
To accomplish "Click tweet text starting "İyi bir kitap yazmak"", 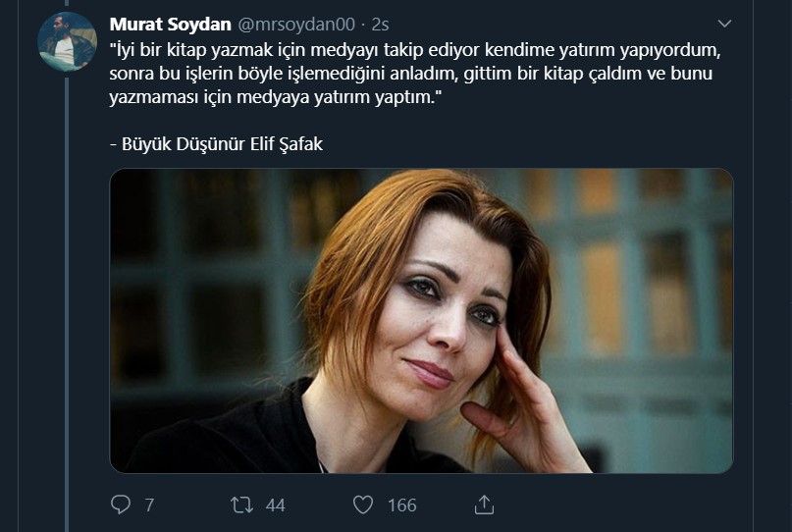I will point(415,50).
